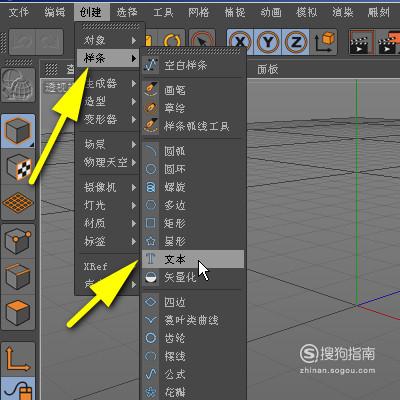Create a 圆弧 arc spline
Image resolution: width=400 pixels, height=400 pixels.
tap(193, 151)
